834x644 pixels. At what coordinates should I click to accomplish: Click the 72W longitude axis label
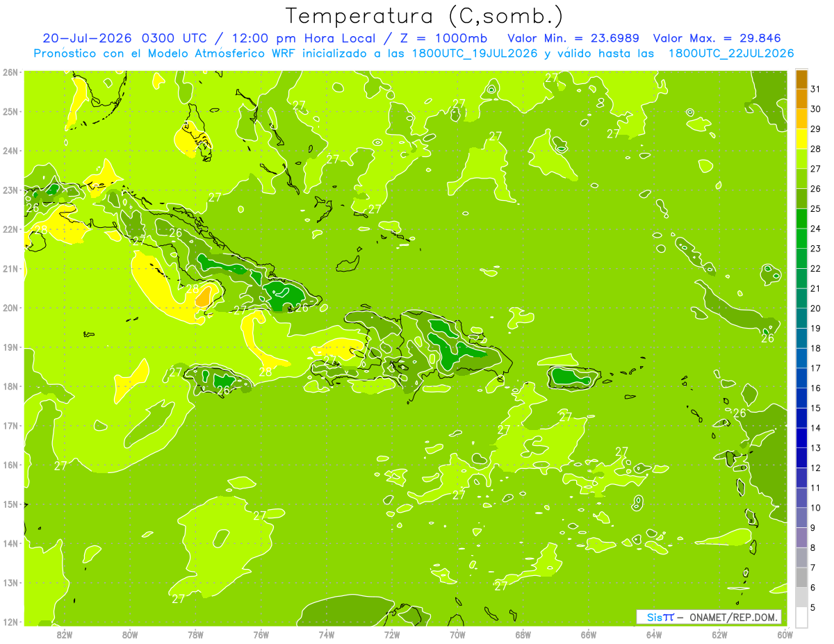[392, 634]
